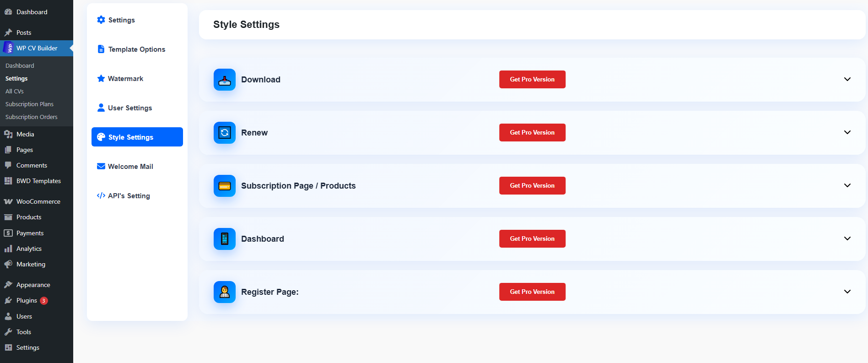Click the WordPress Dashboard gauge icon
The width and height of the screenshot is (868, 363).
click(8, 12)
